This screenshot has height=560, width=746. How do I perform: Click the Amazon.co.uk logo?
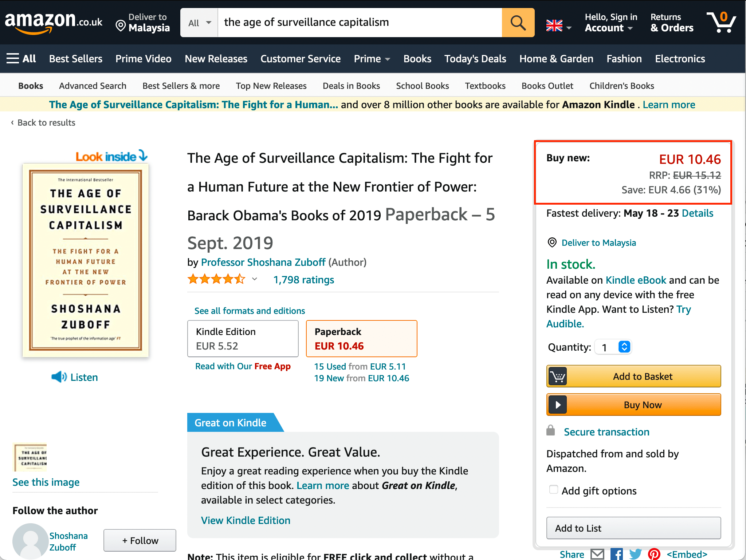(x=54, y=23)
